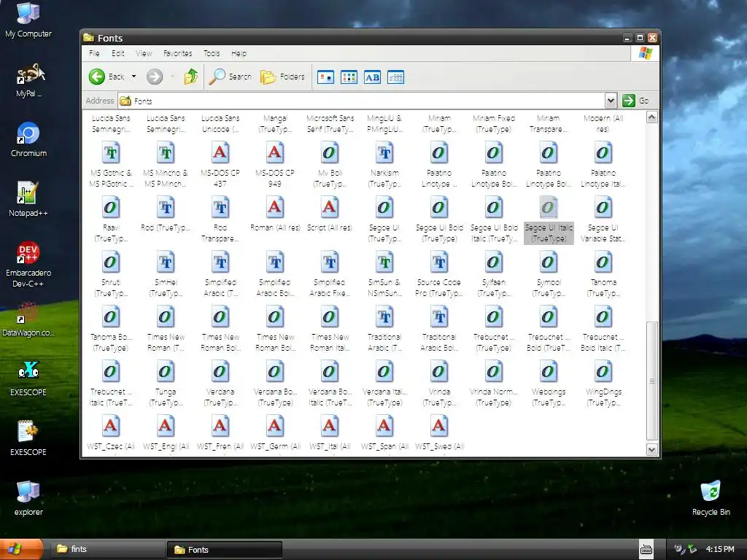Select the Verdana Ital... font
The width and height of the screenshot is (747, 560).
[384, 384]
